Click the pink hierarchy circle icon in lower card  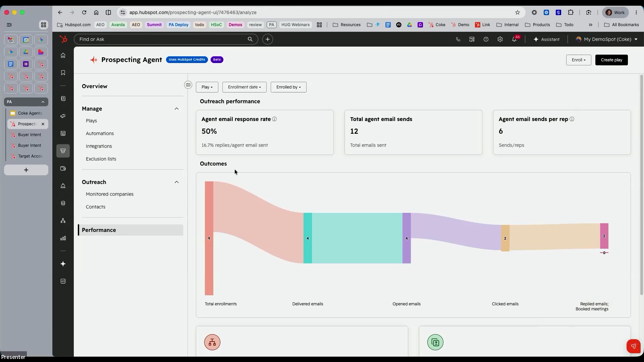[x=212, y=342]
